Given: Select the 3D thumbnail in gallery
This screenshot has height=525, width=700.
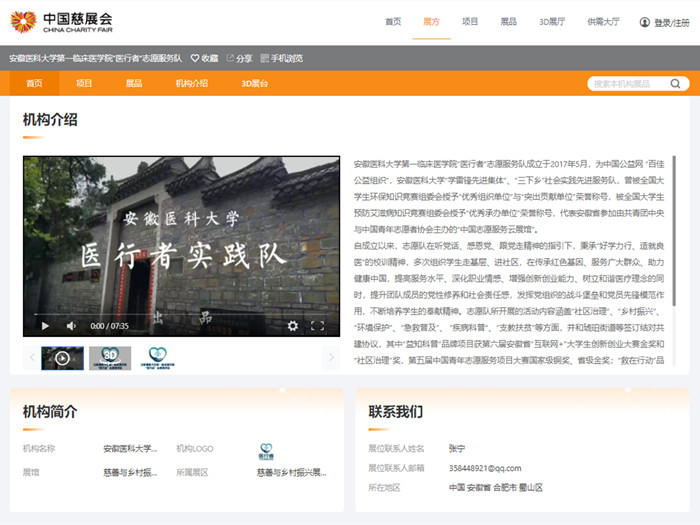Looking at the screenshot, I should click(x=110, y=357).
